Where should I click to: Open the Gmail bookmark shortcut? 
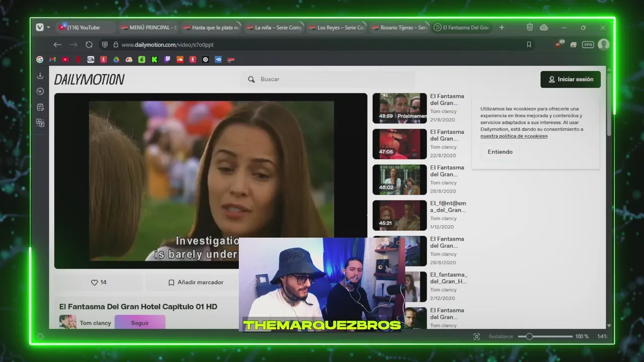(x=52, y=59)
